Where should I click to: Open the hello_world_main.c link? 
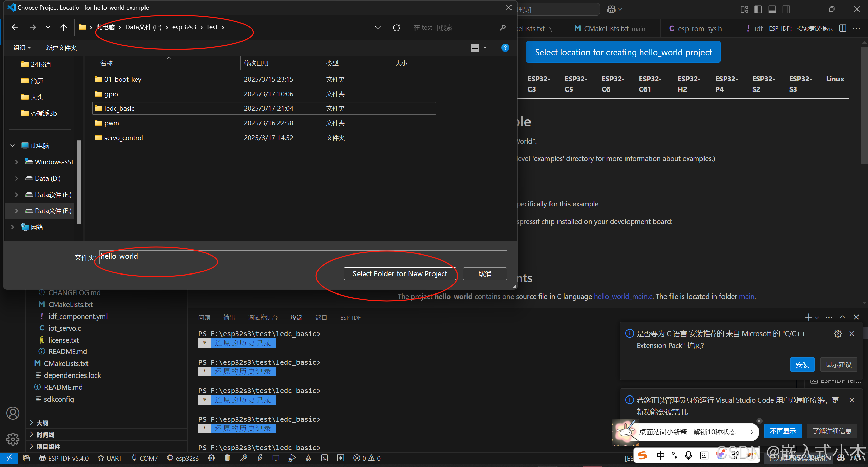point(623,297)
